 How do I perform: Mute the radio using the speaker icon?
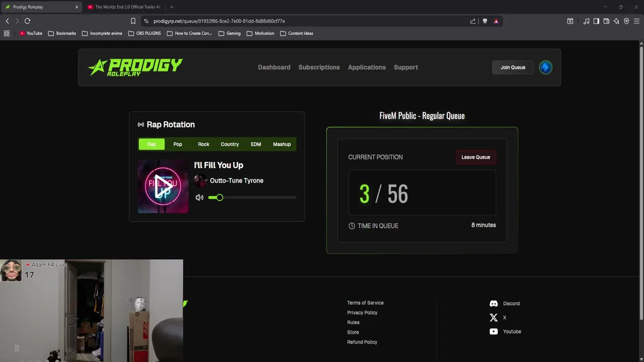[x=199, y=198]
